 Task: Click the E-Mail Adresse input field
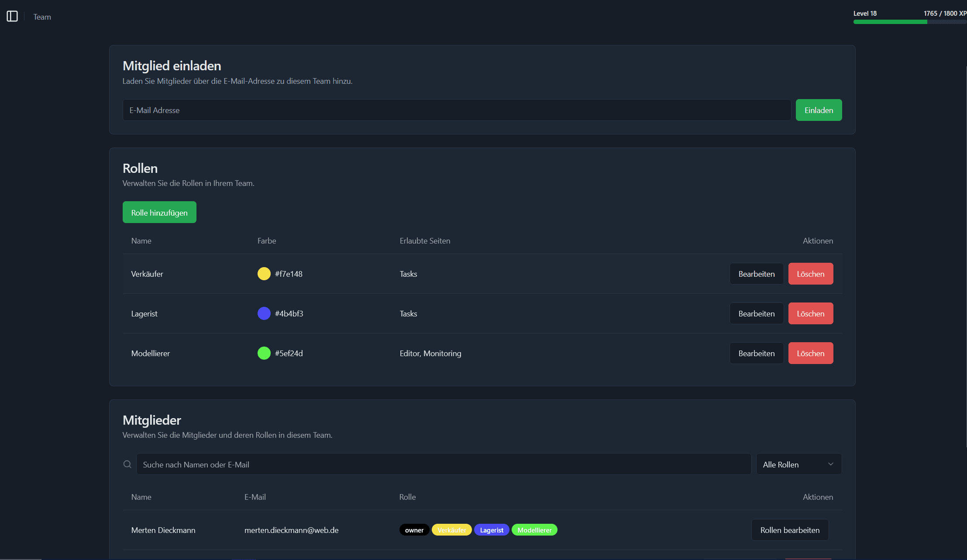click(x=457, y=110)
